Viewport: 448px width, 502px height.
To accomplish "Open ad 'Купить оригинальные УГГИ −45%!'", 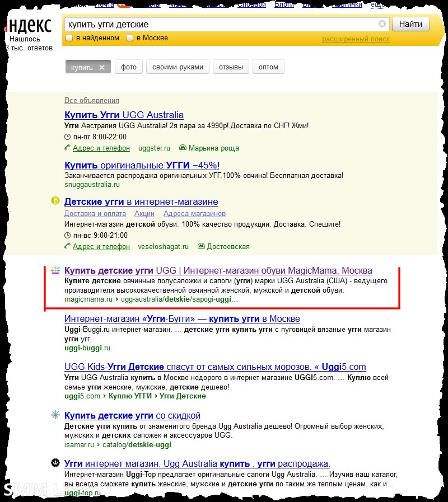I will click(x=142, y=165).
